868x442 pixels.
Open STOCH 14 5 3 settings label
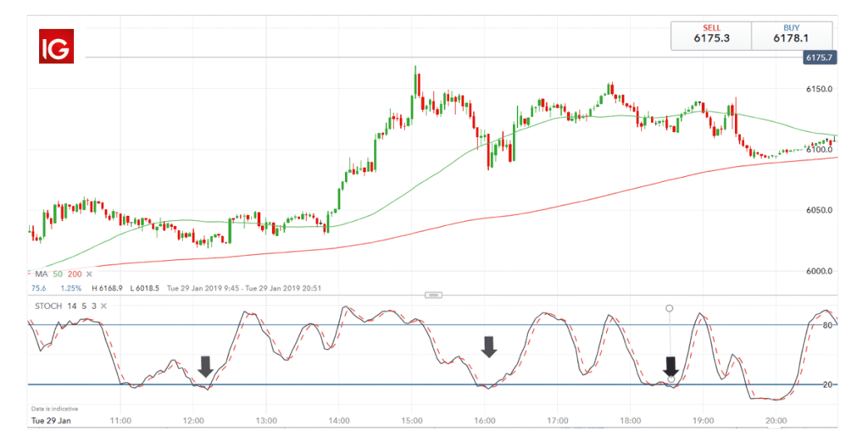(59, 306)
